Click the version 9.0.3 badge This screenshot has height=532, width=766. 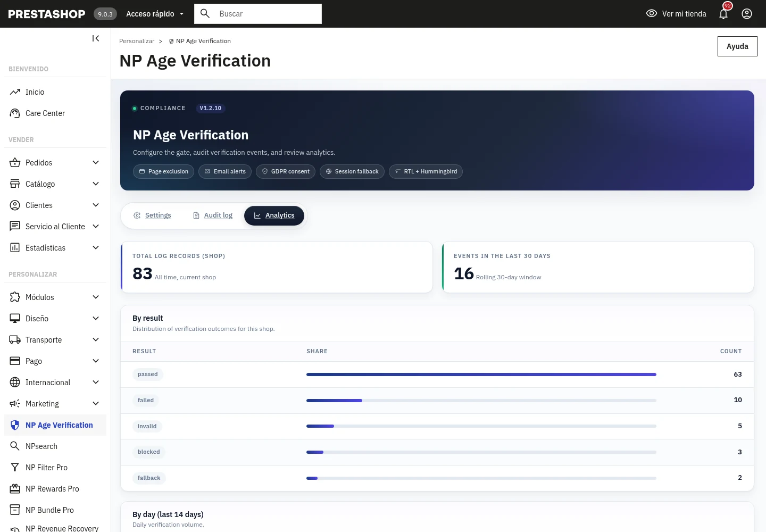pyautogui.click(x=105, y=14)
